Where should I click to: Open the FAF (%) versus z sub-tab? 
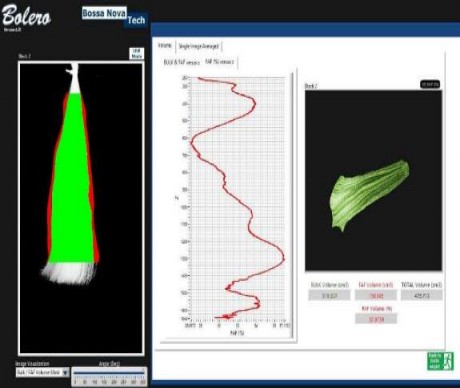[x=220, y=62]
